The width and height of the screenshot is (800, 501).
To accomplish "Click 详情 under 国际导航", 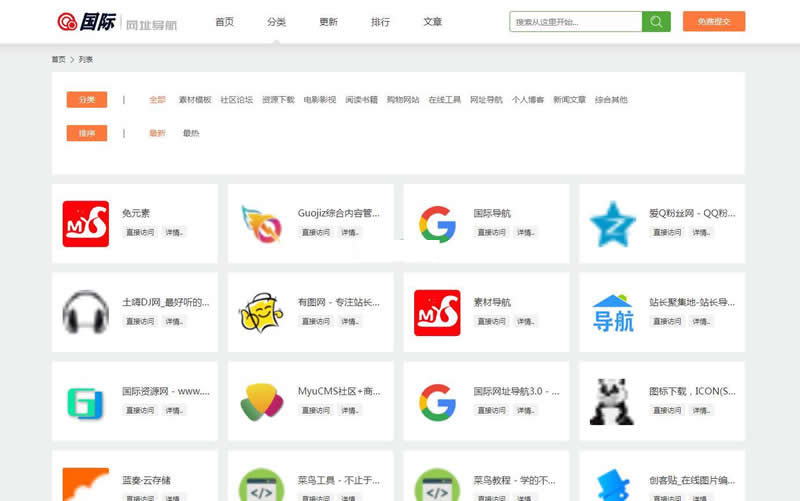I will pos(526,232).
